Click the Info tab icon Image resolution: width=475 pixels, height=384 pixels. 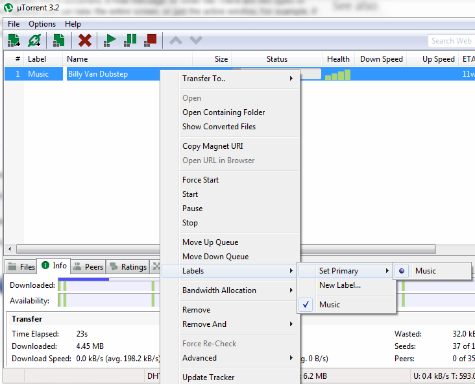pos(45,265)
